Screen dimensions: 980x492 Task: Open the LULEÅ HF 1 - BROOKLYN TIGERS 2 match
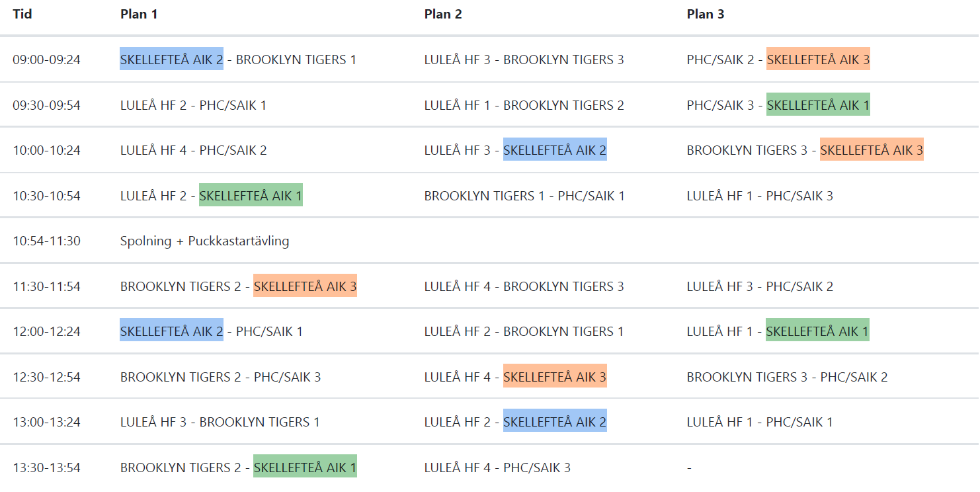[524, 105]
